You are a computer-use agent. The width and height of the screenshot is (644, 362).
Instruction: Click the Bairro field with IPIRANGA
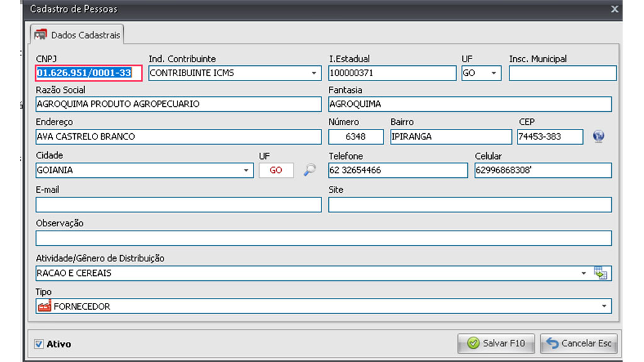[x=451, y=136]
